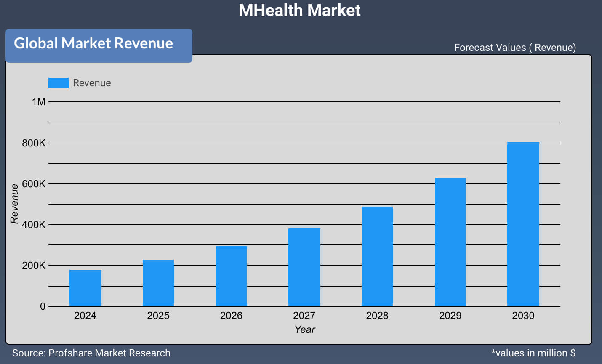Click the 0 y-axis label
This screenshot has width=602, height=364.
[43, 306]
